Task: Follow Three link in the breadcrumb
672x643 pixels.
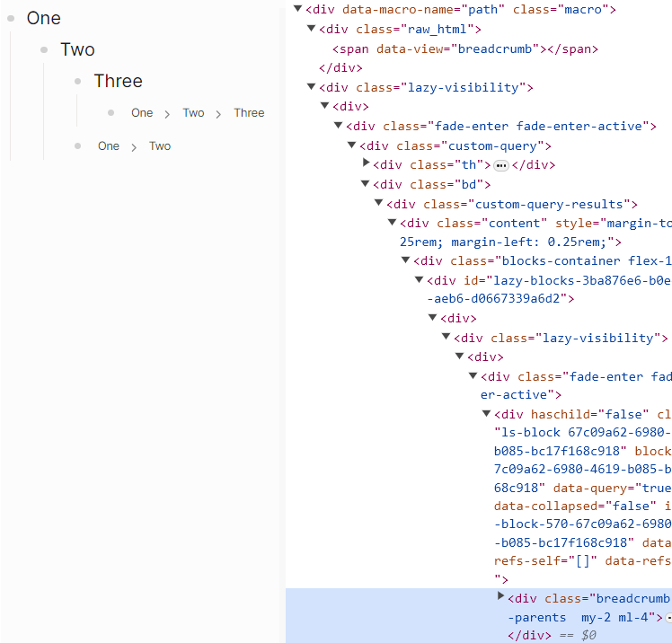Action: [249, 112]
